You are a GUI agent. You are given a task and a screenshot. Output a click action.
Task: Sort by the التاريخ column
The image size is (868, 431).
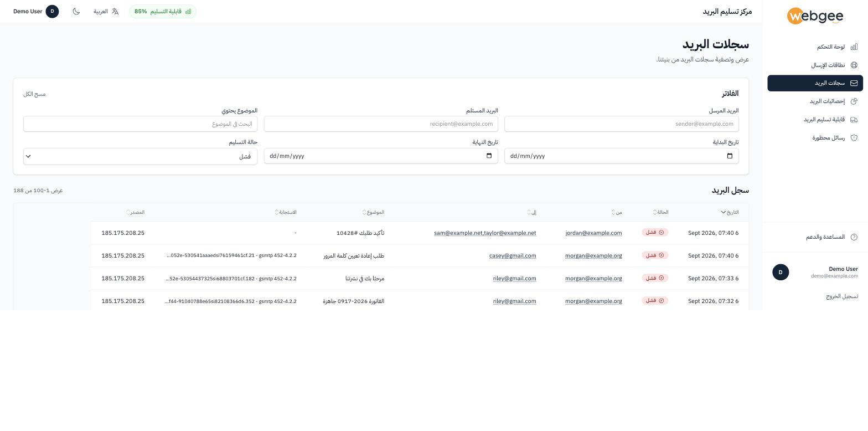[730, 213]
